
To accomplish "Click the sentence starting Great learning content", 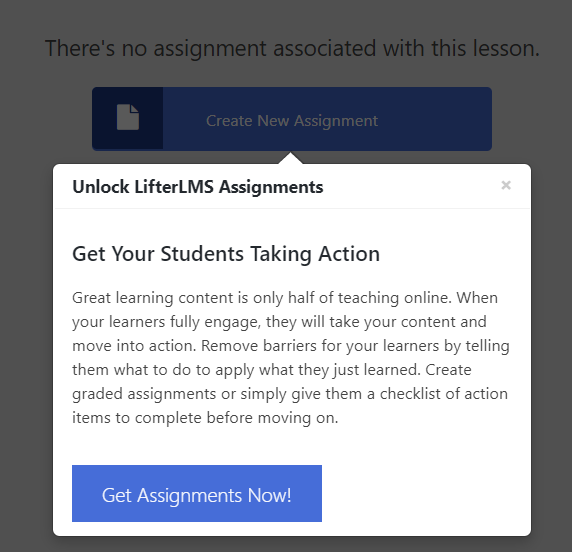I will [262, 298].
